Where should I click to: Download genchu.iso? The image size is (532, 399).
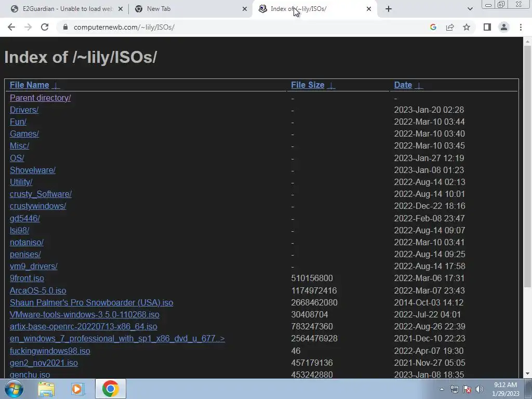click(30, 375)
